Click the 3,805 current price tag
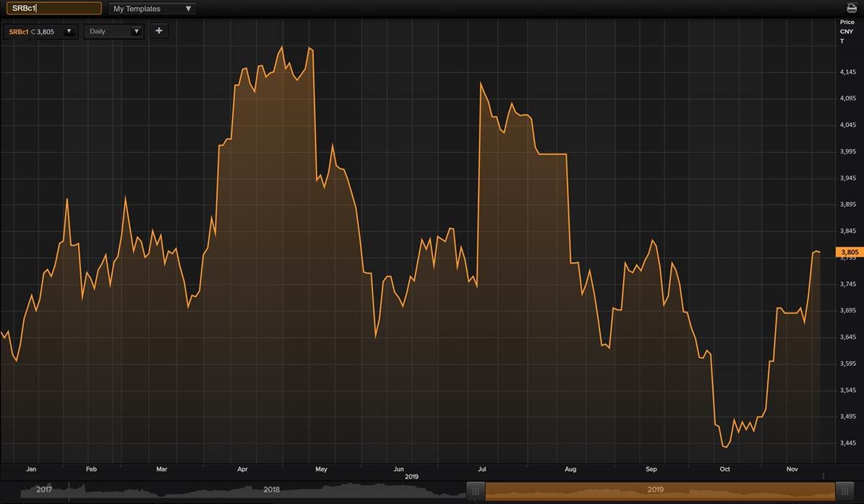The width and height of the screenshot is (864, 504). (849, 252)
